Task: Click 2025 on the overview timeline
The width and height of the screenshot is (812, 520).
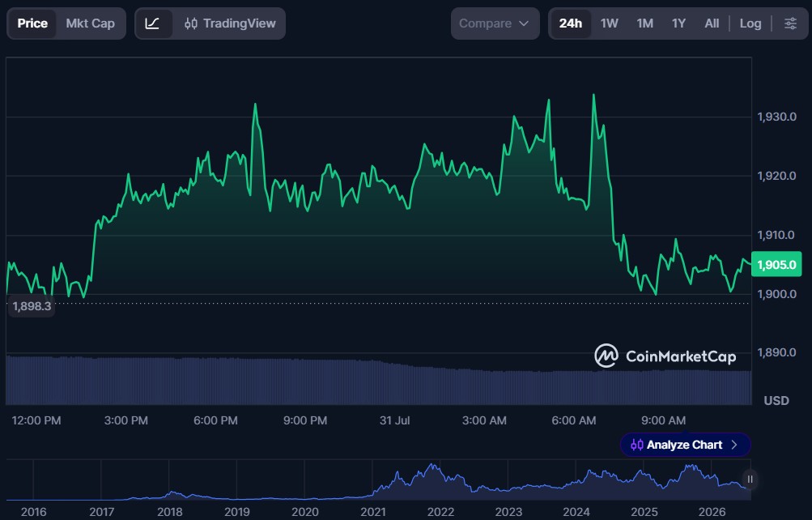Action: click(x=644, y=512)
